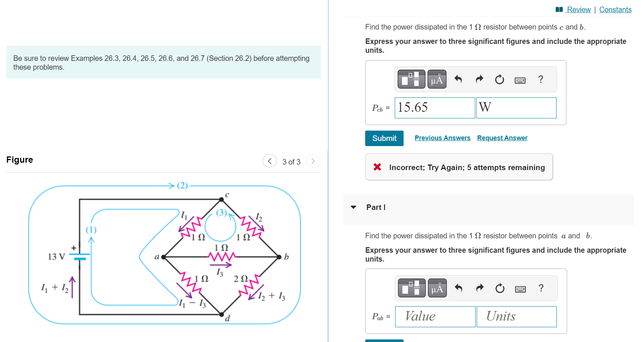The height and width of the screenshot is (342, 644).
Task: Open the equation template icon above Pcb
Action: click(411, 79)
